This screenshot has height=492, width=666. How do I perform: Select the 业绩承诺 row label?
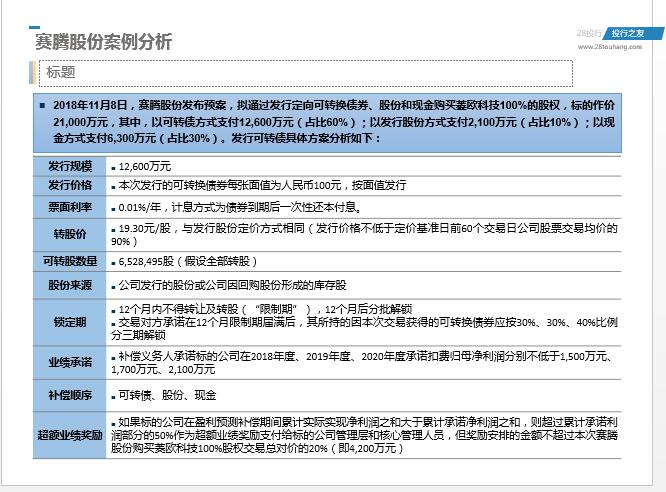[x=70, y=362]
